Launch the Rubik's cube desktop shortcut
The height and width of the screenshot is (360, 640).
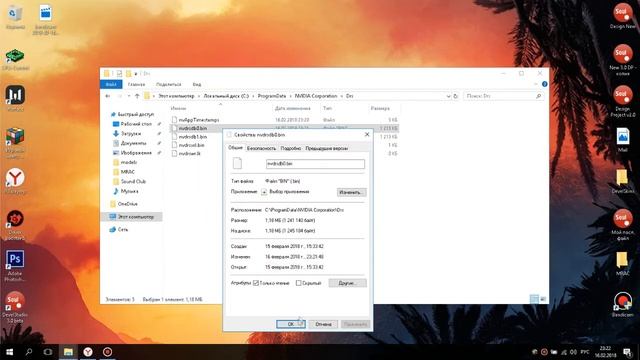[x=15, y=143]
